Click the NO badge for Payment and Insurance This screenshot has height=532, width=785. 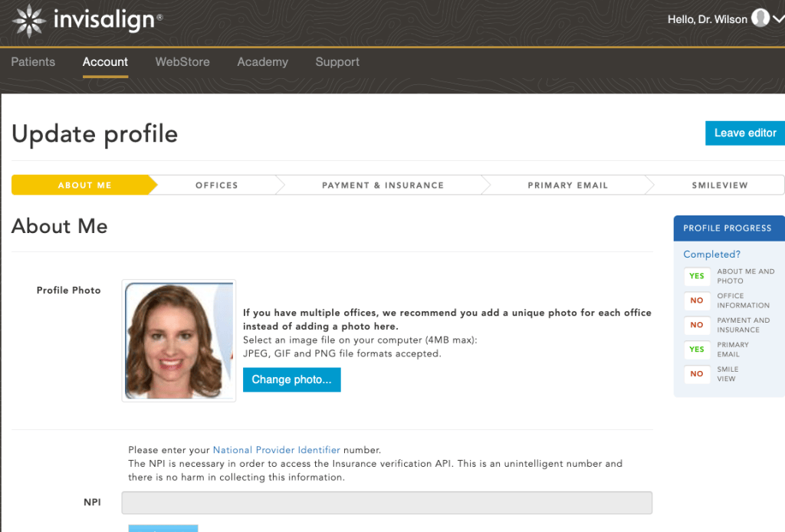696,325
